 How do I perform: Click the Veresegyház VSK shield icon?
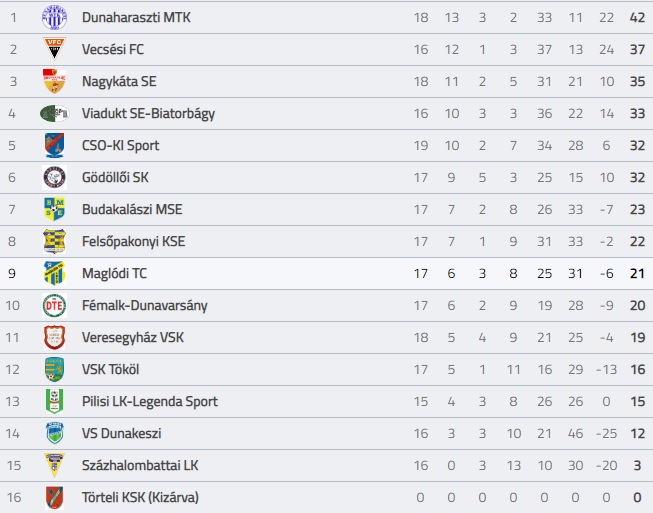[55, 337]
